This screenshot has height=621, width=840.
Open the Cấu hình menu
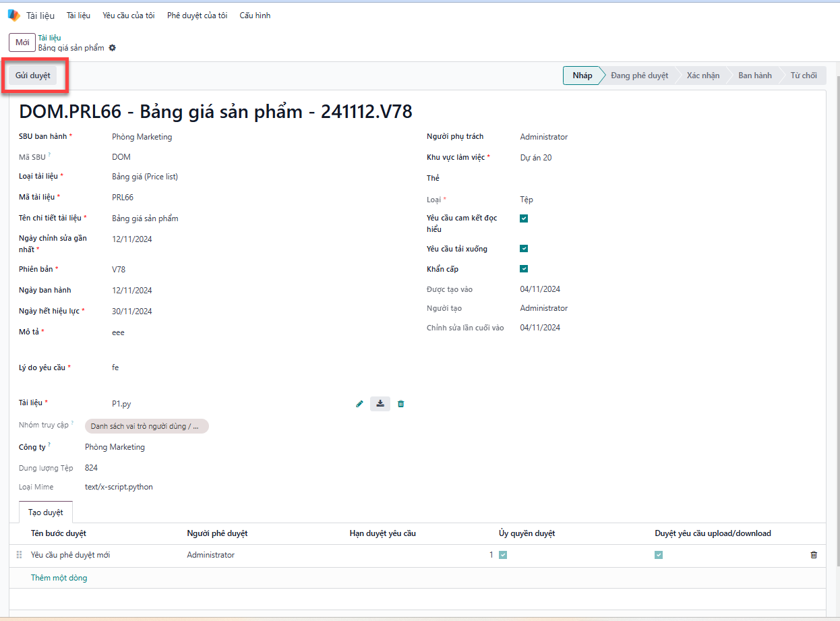click(255, 16)
